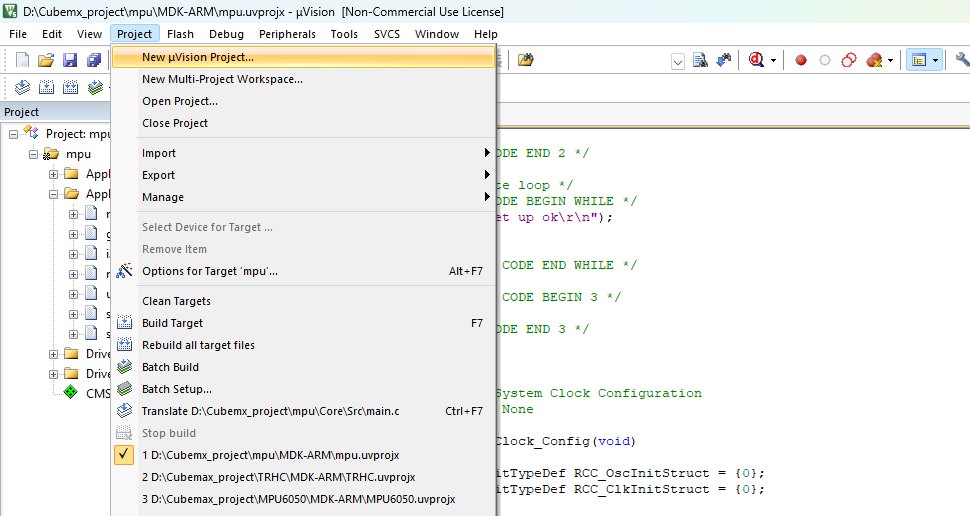Open recent project TRHC.uvprojx

click(304, 477)
